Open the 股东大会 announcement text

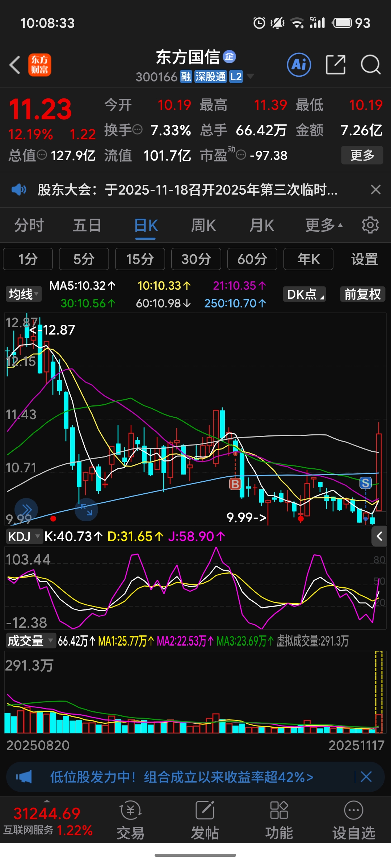coord(188,190)
